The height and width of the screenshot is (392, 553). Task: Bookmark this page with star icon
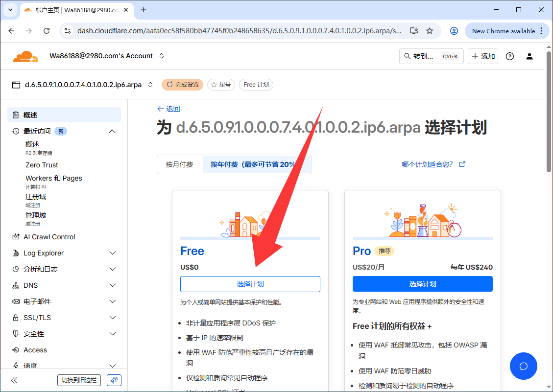point(430,31)
